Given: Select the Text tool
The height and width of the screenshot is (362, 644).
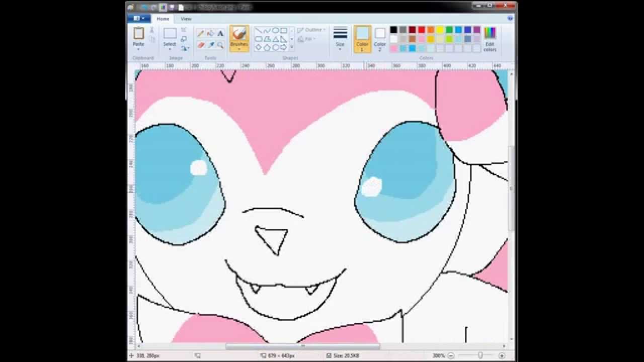Looking at the screenshot, I should pos(220,34).
